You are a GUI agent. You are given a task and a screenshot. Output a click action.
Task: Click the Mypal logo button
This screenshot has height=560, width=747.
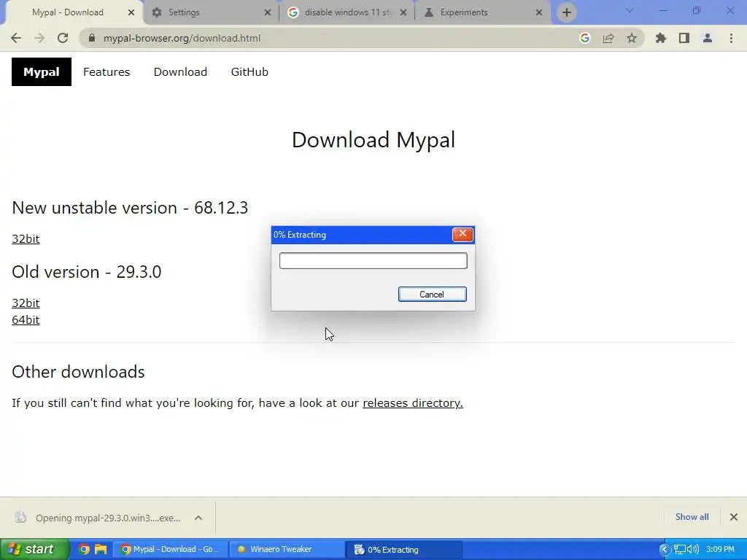42,72
